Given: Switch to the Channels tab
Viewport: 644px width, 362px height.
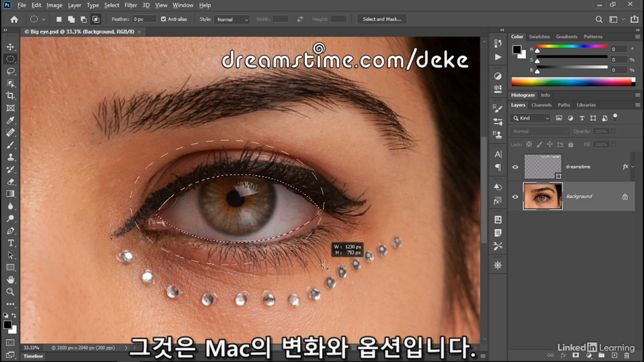Looking at the screenshot, I should click(x=541, y=105).
